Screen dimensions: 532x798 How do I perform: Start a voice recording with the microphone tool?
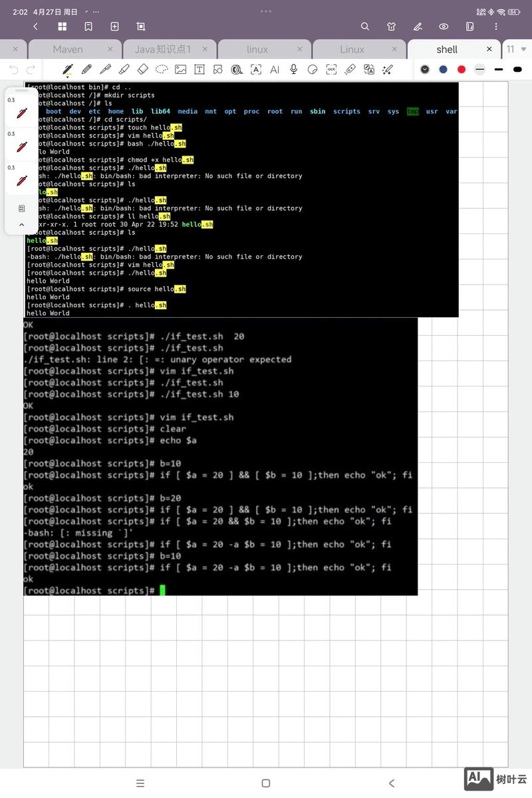[293, 69]
